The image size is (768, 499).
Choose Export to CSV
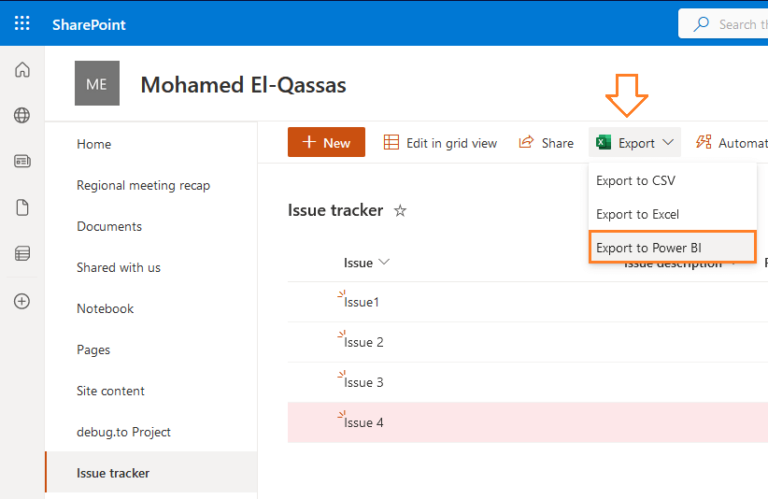pos(636,181)
